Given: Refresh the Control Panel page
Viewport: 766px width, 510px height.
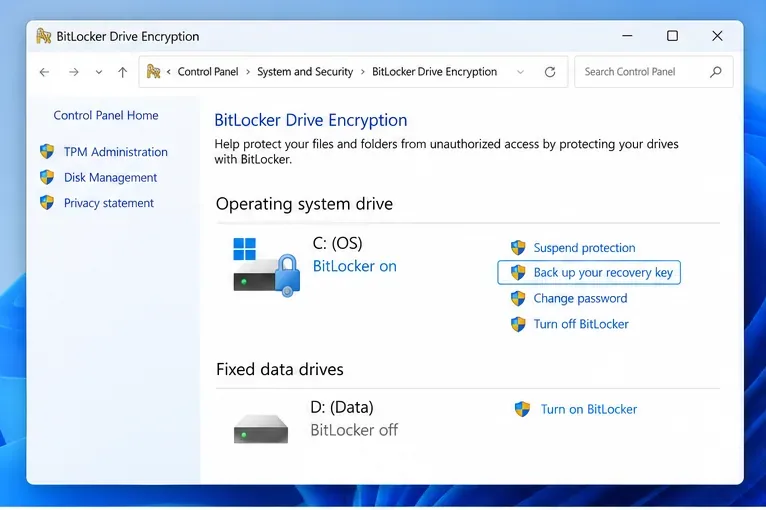Looking at the screenshot, I should pyautogui.click(x=550, y=72).
